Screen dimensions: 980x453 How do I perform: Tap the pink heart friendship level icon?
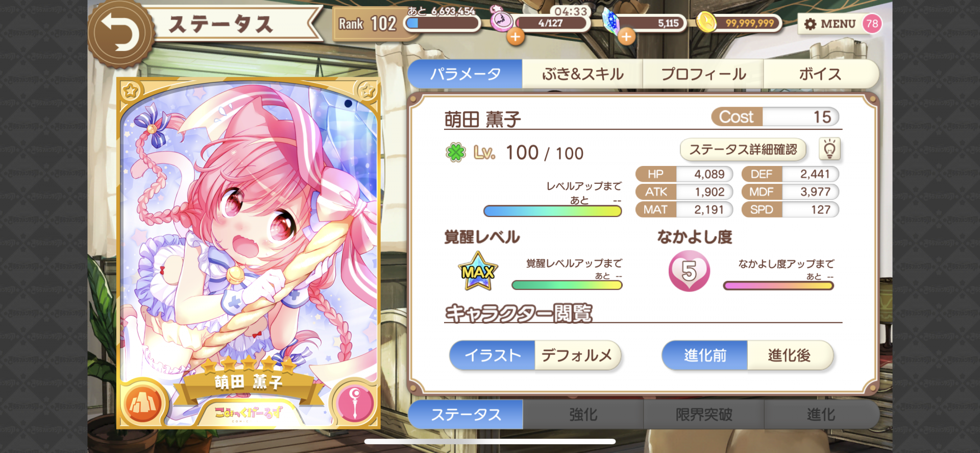[689, 271]
